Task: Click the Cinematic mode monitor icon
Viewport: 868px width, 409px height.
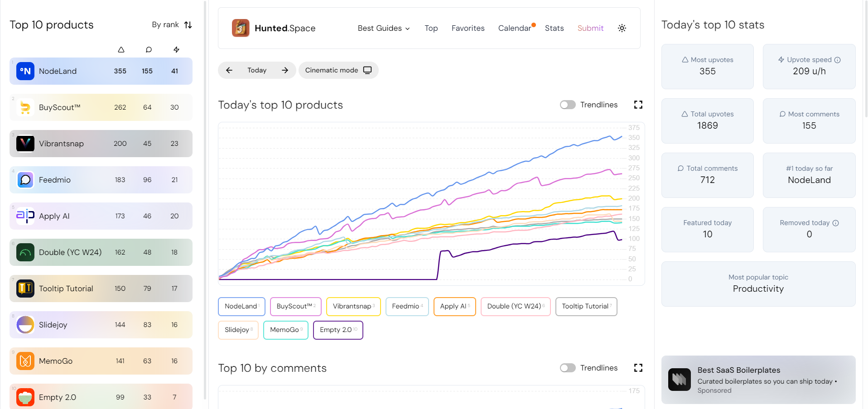Action: (367, 70)
